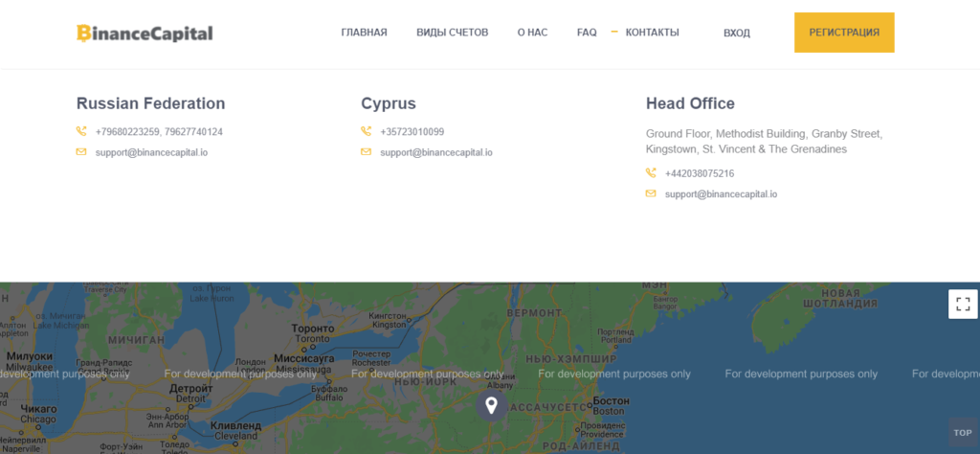Click НОВАЯ ШОТЛАНДИЯ label on the map

[840, 298]
